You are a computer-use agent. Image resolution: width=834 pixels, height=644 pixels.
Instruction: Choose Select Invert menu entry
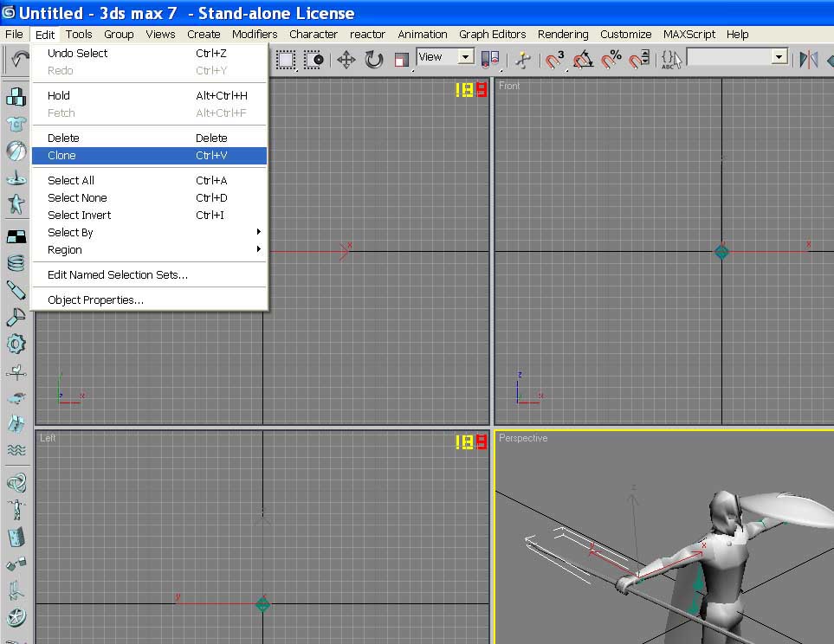point(150,215)
